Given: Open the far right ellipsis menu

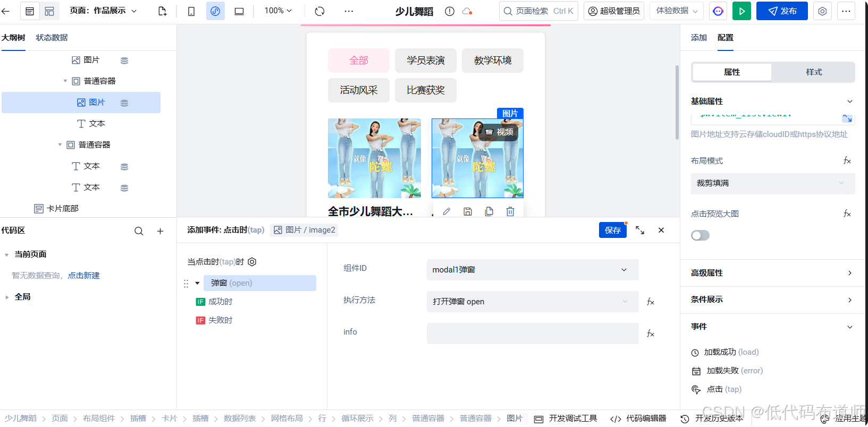Looking at the screenshot, I should point(846,11).
